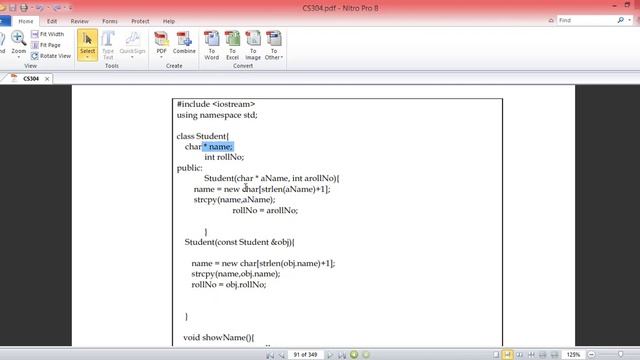Switch to the Review ribbon tab
This screenshot has width=640, height=360.
pyautogui.click(x=79, y=21)
